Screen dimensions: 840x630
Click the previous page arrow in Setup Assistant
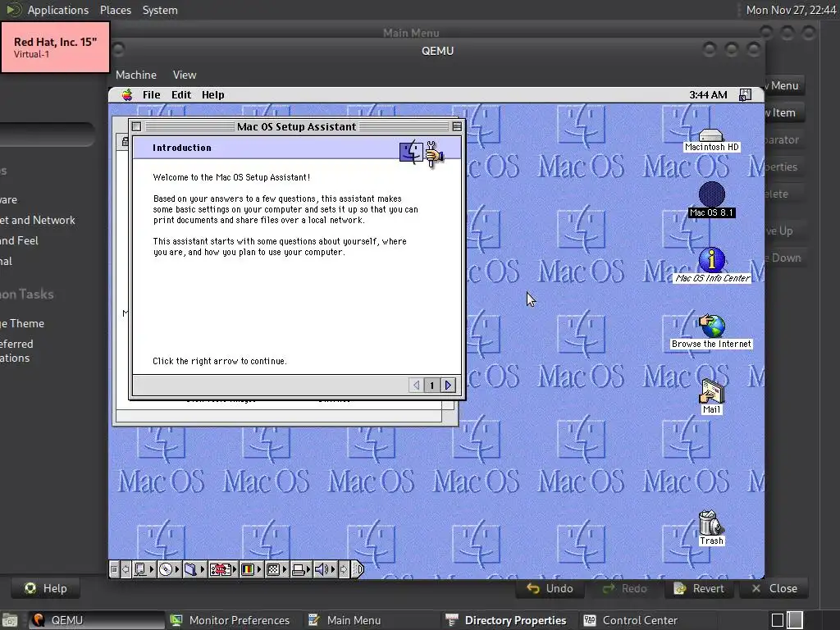(416, 385)
